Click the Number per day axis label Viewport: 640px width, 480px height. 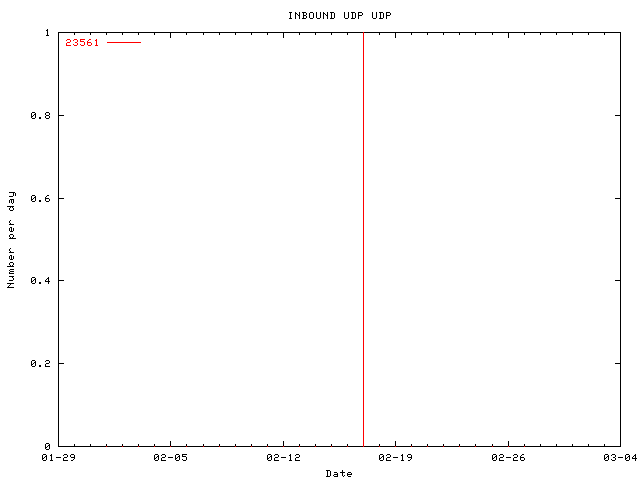click(11, 240)
